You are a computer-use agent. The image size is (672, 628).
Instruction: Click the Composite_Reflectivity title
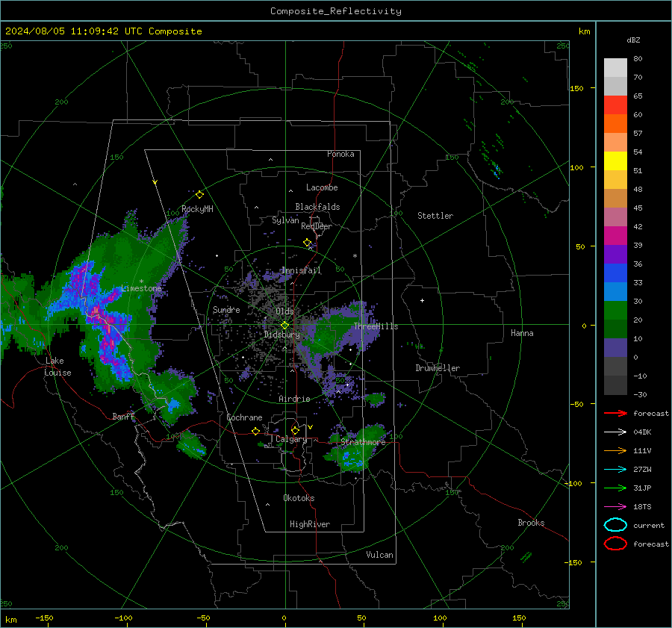pos(336,11)
